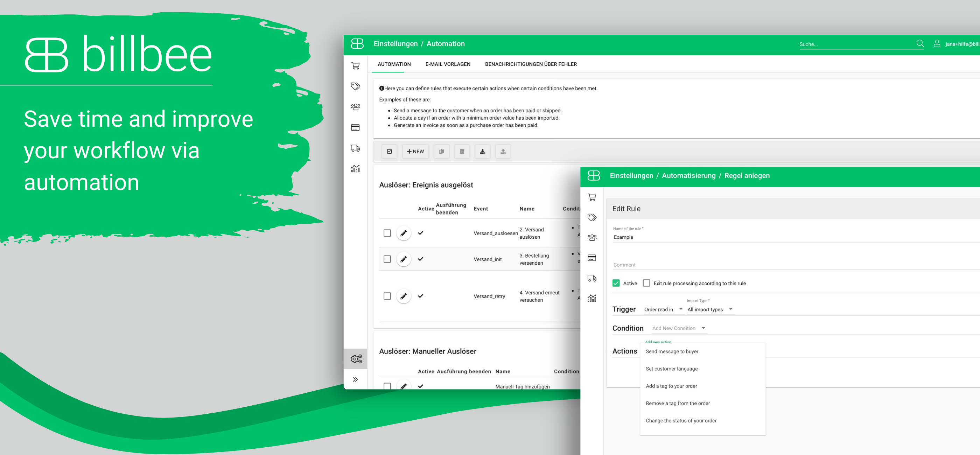This screenshot has height=455, width=980.
Task: Choose Send message to buyer action
Action: tap(672, 351)
